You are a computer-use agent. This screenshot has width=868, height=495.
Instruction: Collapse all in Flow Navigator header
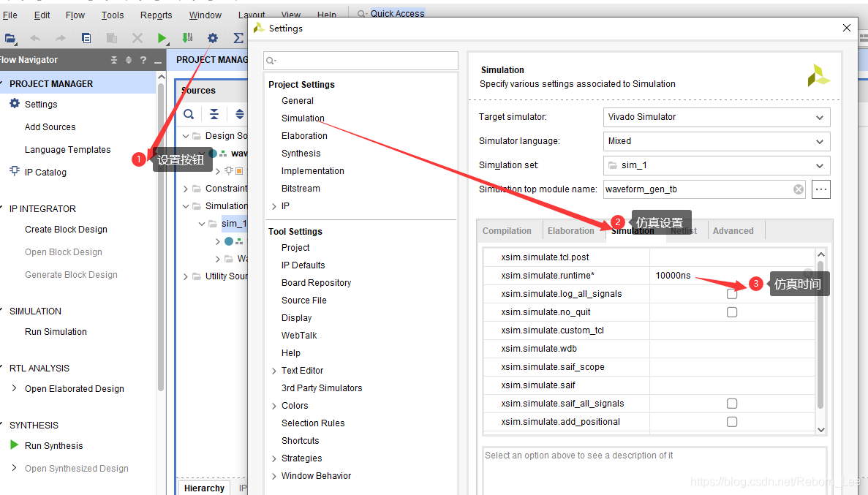pyautogui.click(x=114, y=60)
